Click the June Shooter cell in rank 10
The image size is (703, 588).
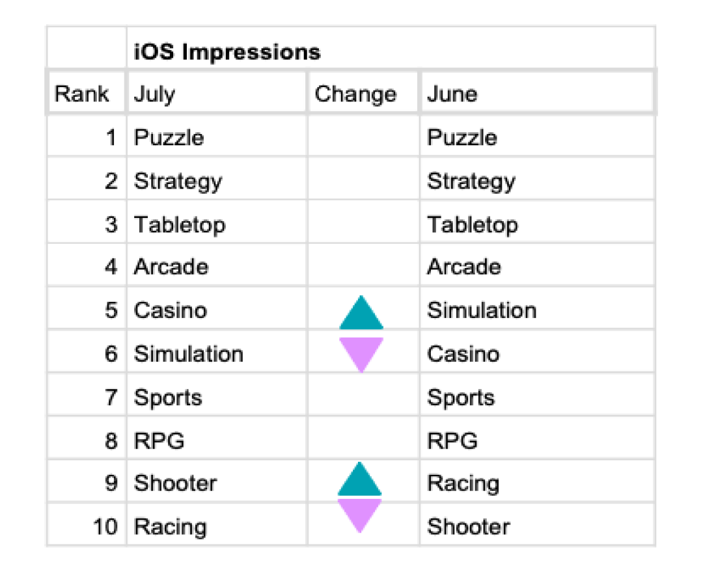point(537,525)
